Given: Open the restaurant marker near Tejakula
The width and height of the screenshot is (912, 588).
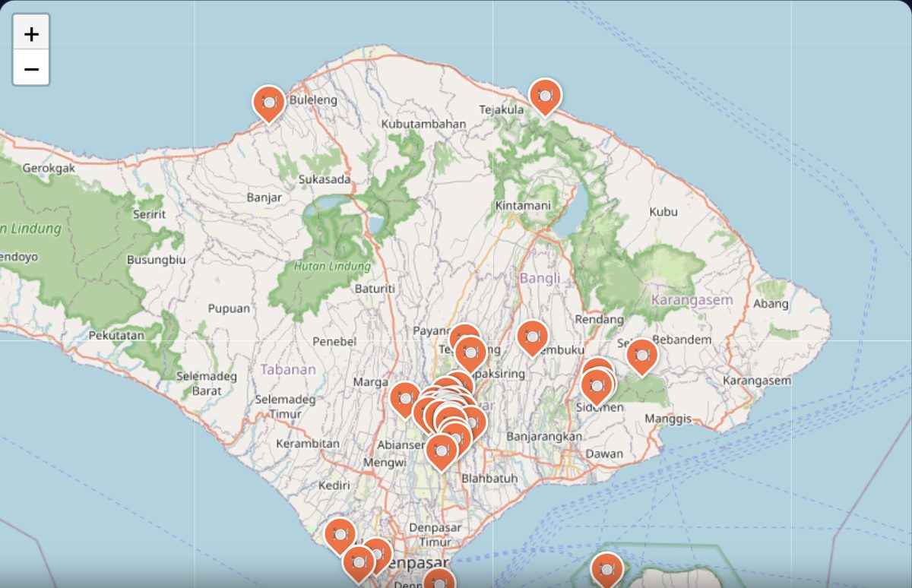Looking at the screenshot, I should pyautogui.click(x=545, y=97).
